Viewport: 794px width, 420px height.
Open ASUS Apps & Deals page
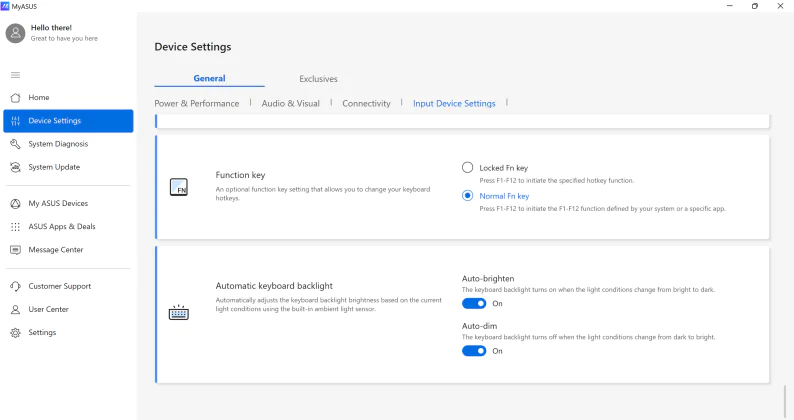[x=68, y=226]
